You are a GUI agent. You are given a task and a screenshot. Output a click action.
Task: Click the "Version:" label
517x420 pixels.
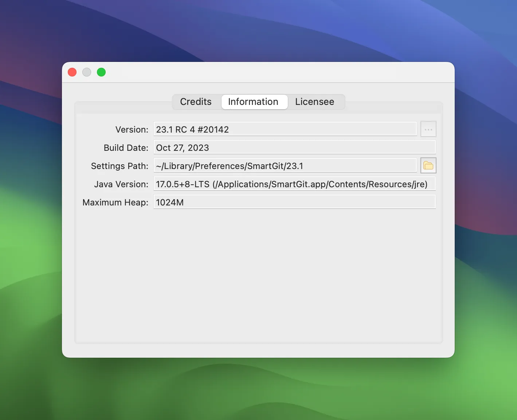(132, 130)
